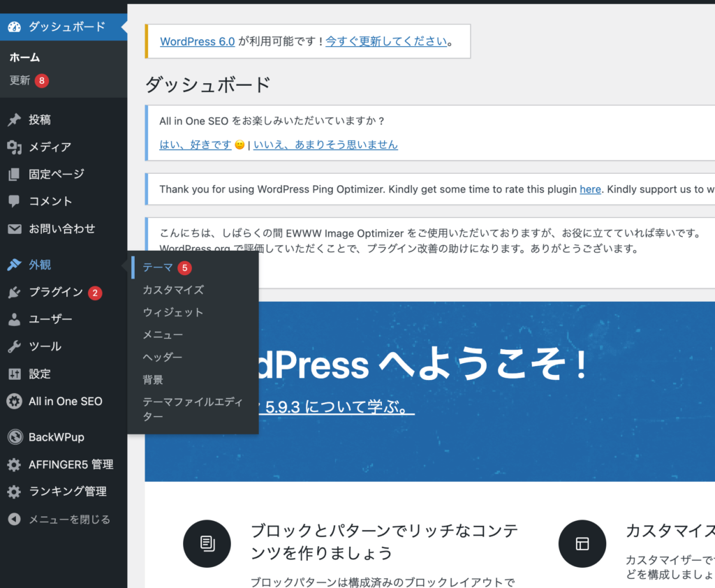Select 背景 in the flyout submenu
The image size is (715, 588).
tap(153, 379)
